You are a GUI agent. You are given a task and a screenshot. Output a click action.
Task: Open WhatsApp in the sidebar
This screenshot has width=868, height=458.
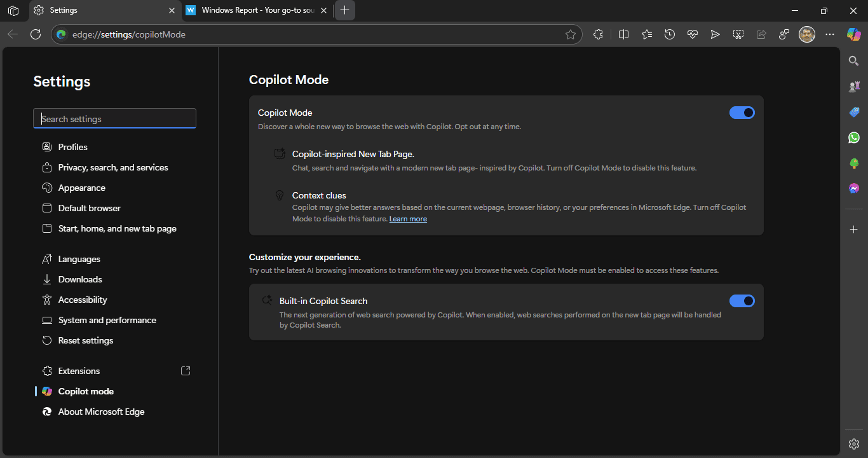click(x=854, y=137)
